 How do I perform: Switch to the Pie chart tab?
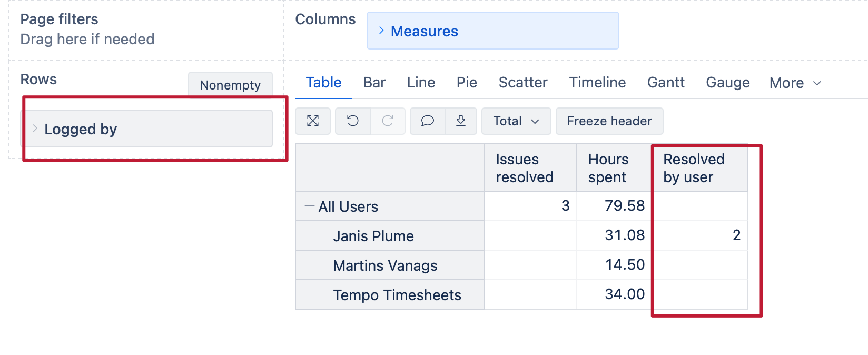tap(467, 83)
